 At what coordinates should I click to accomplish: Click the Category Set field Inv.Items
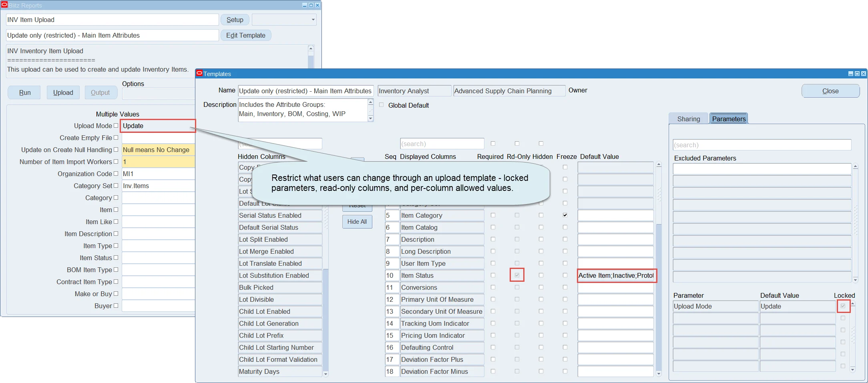[158, 186]
